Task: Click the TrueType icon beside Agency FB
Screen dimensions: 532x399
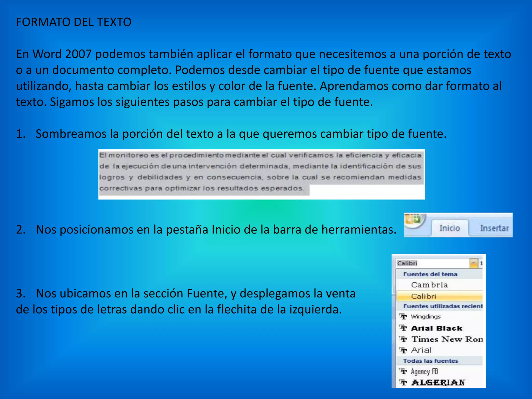Action: pyautogui.click(x=403, y=371)
